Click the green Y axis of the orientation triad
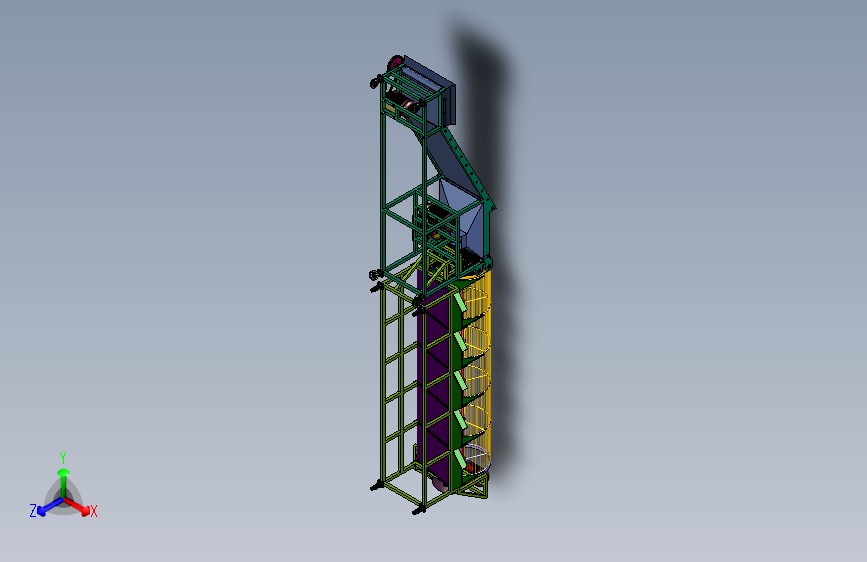Viewport: 867px width, 562px height. pyautogui.click(x=63, y=482)
